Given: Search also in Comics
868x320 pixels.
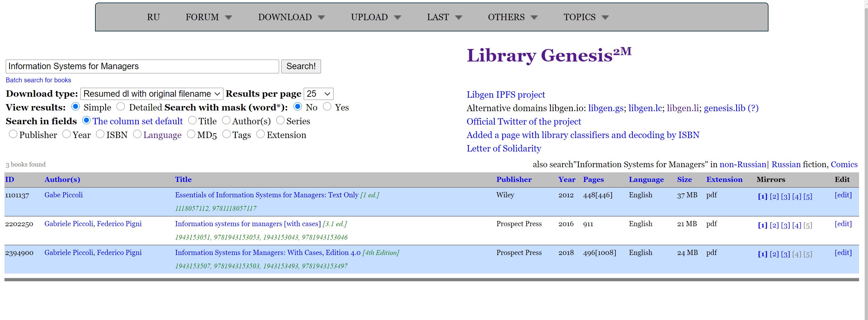Looking at the screenshot, I should (844, 165).
